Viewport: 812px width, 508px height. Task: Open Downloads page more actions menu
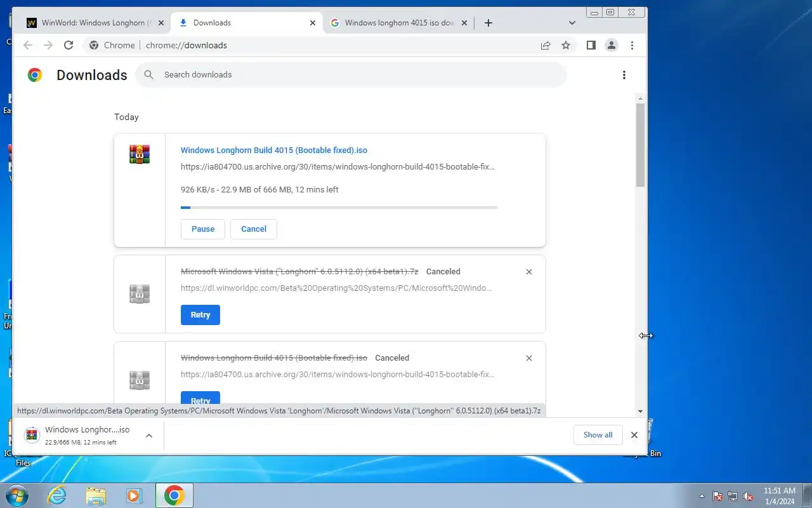(x=624, y=75)
